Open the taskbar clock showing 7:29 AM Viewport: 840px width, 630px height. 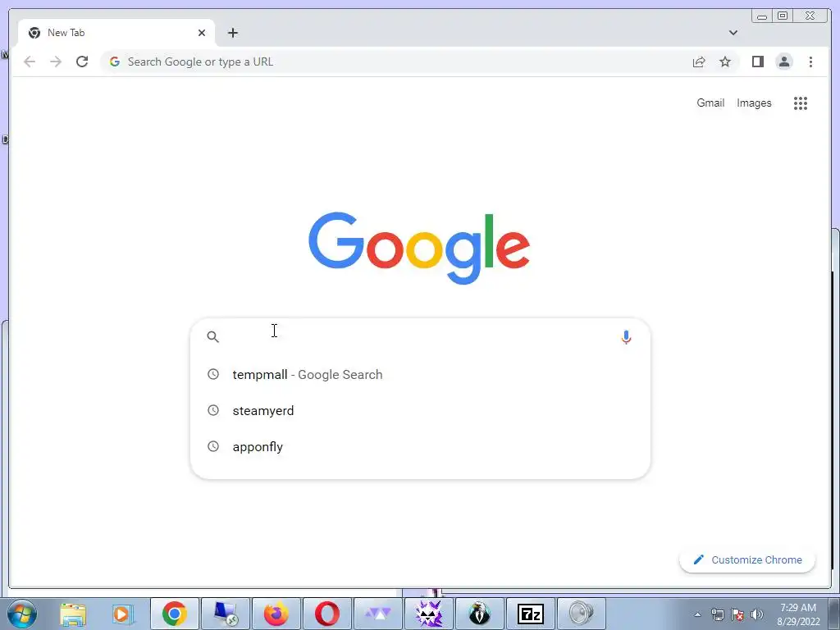[x=798, y=614]
